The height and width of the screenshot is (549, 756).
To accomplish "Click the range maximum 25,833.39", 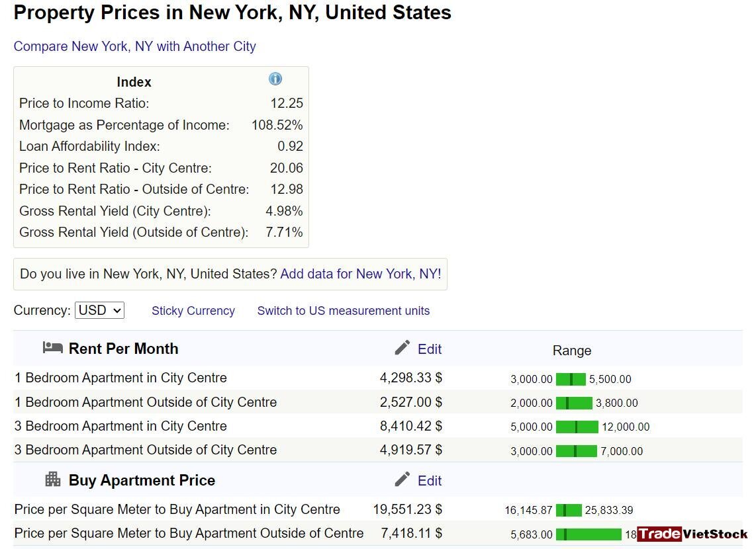I will click(609, 510).
